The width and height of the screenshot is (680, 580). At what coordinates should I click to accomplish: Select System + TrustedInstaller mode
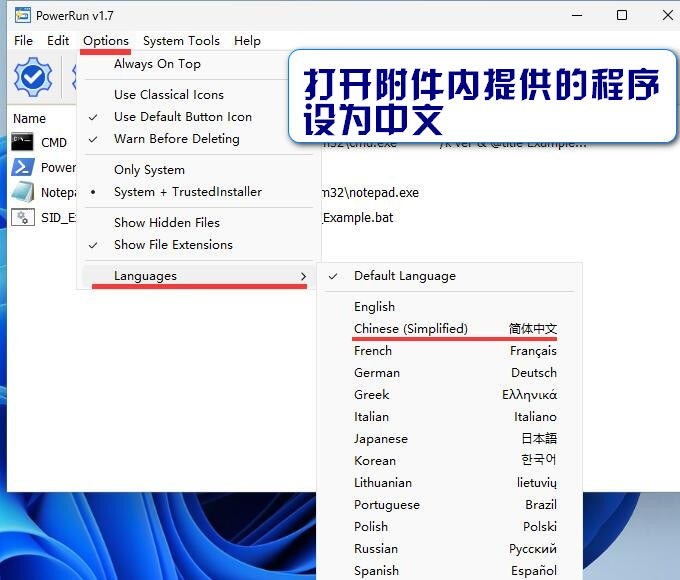click(199, 192)
